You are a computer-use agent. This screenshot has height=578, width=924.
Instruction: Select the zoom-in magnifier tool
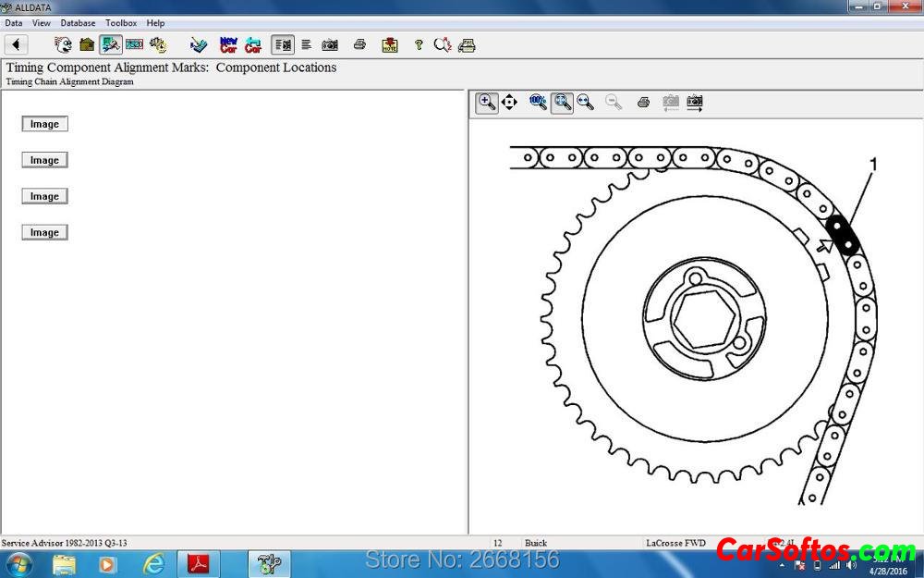[x=487, y=103]
